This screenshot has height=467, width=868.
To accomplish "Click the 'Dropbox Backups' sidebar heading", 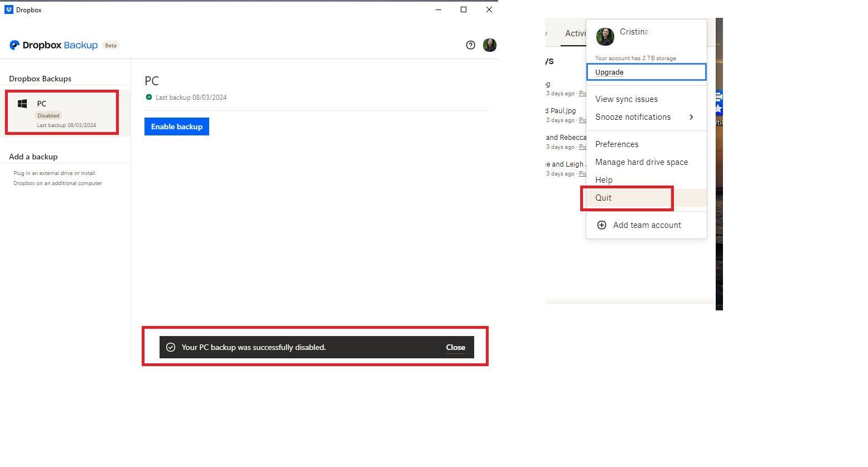I will click(x=40, y=79).
